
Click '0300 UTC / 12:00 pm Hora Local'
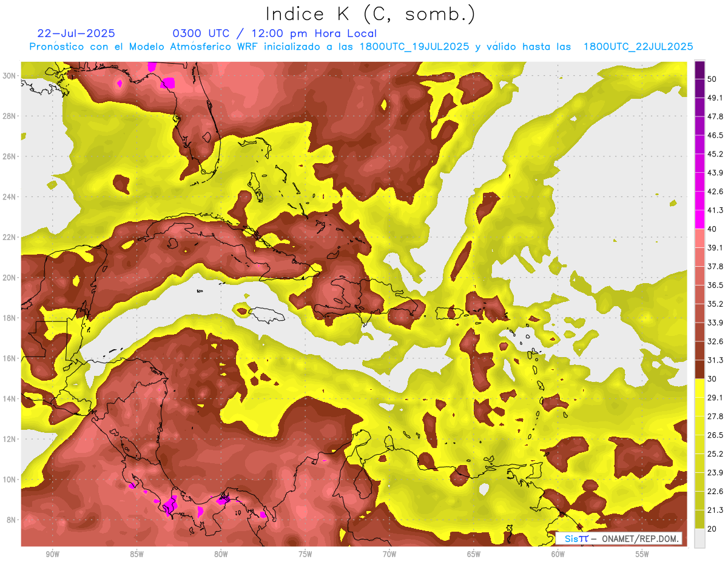point(275,33)
